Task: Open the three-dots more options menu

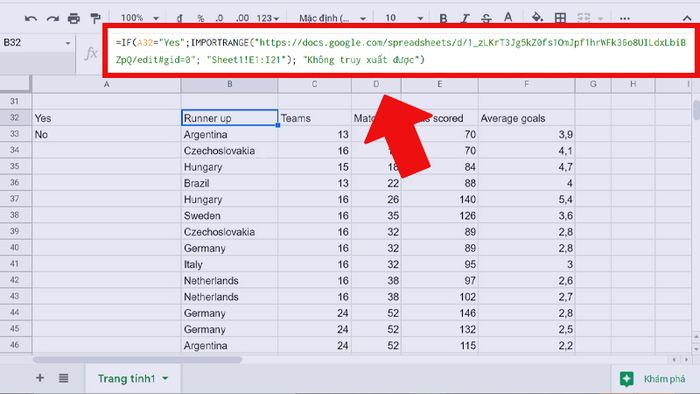Action: (x=625, y=19)
